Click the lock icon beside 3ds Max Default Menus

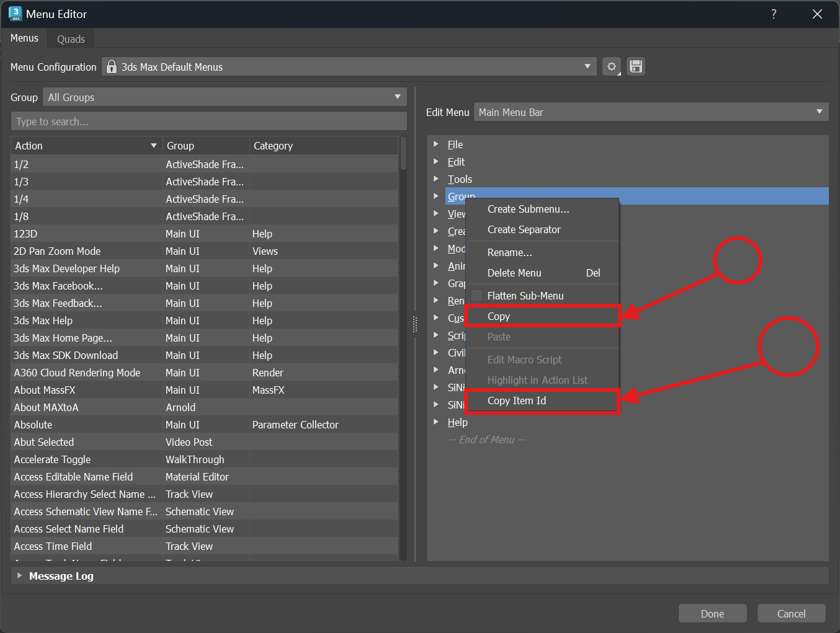pos(112,66)
